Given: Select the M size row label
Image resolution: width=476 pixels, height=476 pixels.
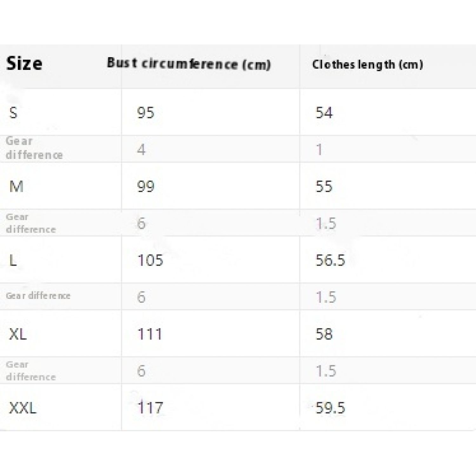Looking at the screenshot, I should [x=17, y=186].
